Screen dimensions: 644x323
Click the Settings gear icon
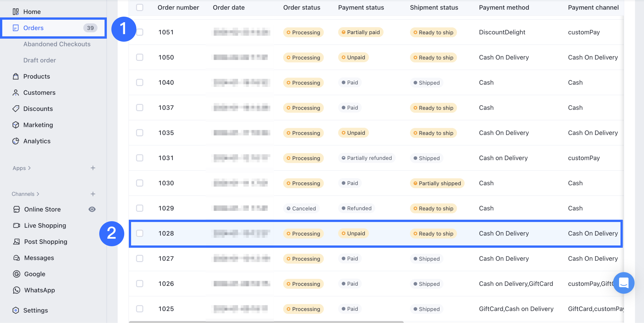tap(16, 310)
